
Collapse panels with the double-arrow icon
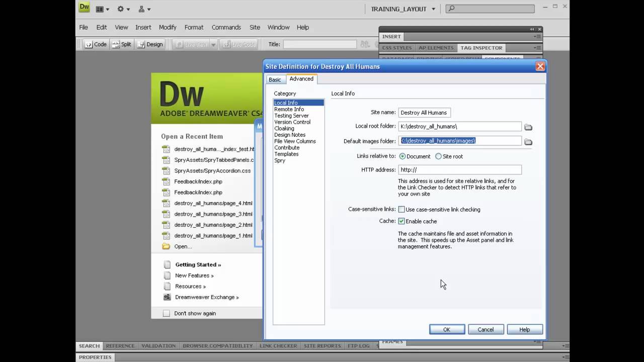(532, 29)
